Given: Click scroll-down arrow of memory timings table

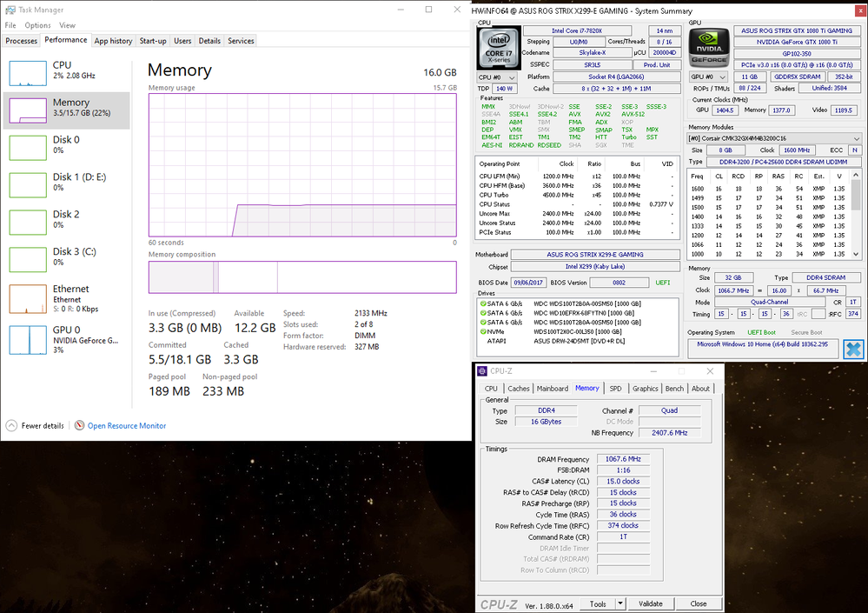Looking at the screenshot, I should (856, 254).
